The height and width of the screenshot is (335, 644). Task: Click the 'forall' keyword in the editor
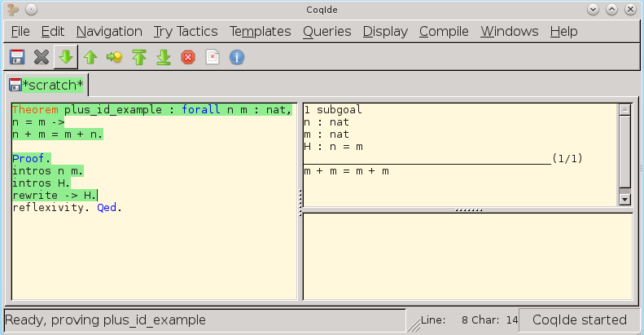pyautogui.click(x=201, y=110)
